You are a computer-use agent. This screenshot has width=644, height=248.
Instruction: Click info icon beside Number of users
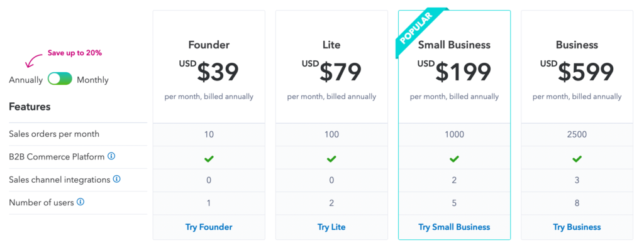80,202
